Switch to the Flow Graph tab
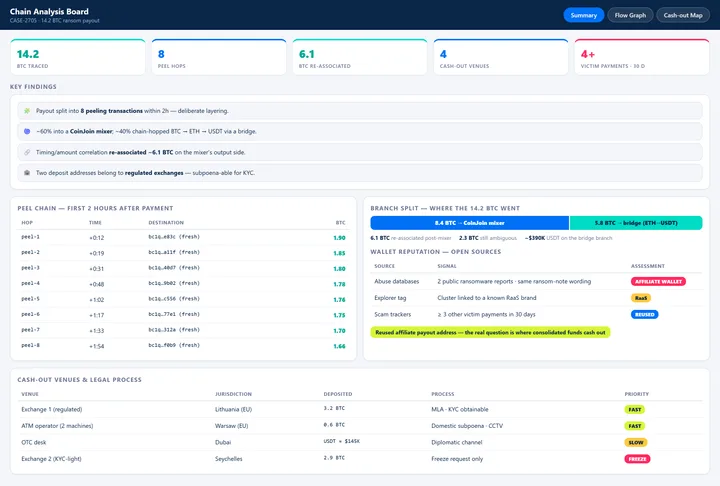Image resolution: width=720 pixels, height=486 pixels. pos(630,15)
